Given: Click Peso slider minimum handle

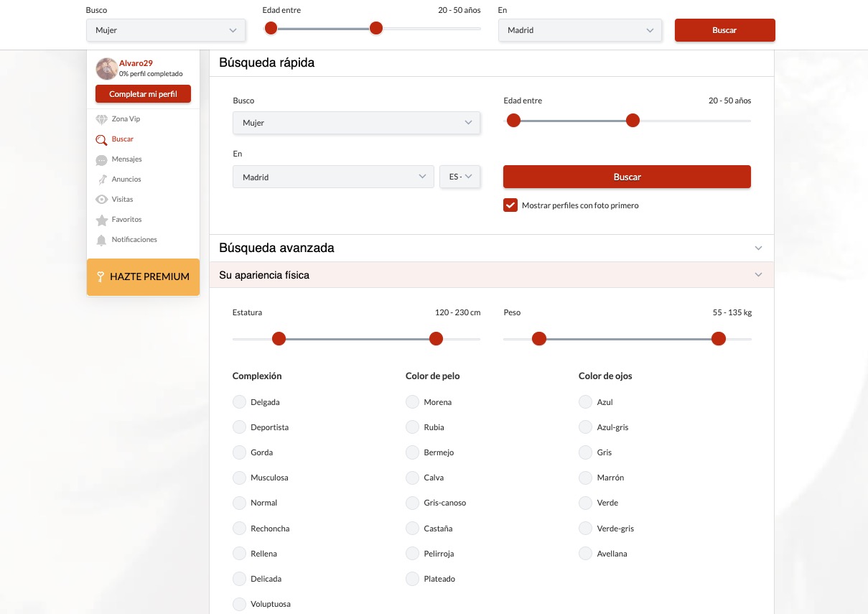Looking at the screenshot, I should tap(539, 339).
